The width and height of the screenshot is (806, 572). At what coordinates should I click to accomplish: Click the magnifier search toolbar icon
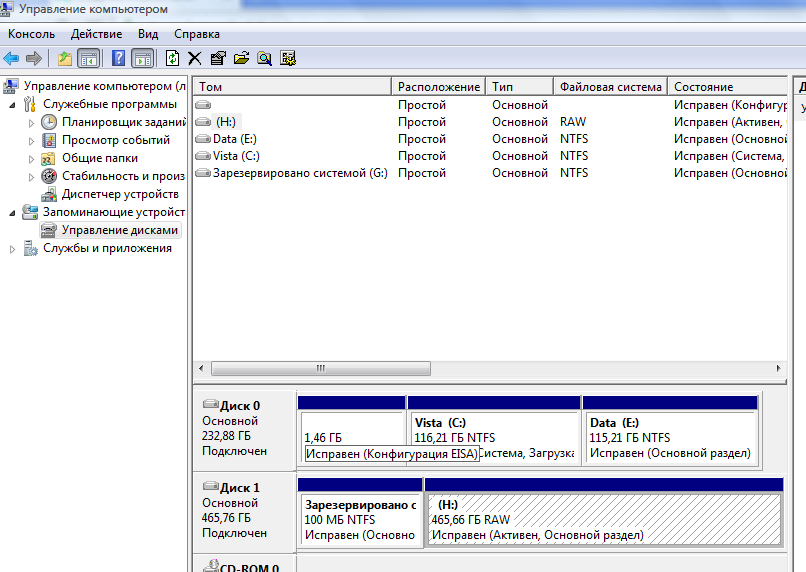click(x=264, y=58)
